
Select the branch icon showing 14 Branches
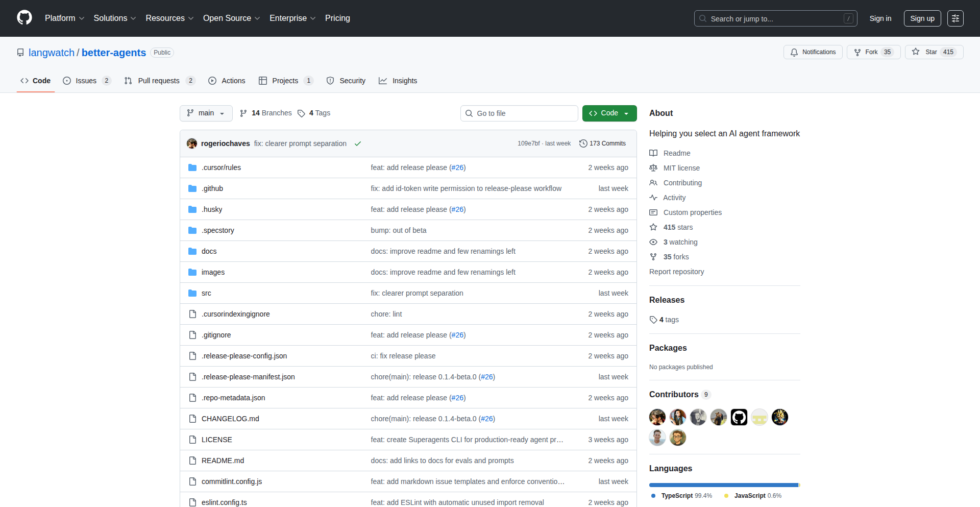(244, 113)
